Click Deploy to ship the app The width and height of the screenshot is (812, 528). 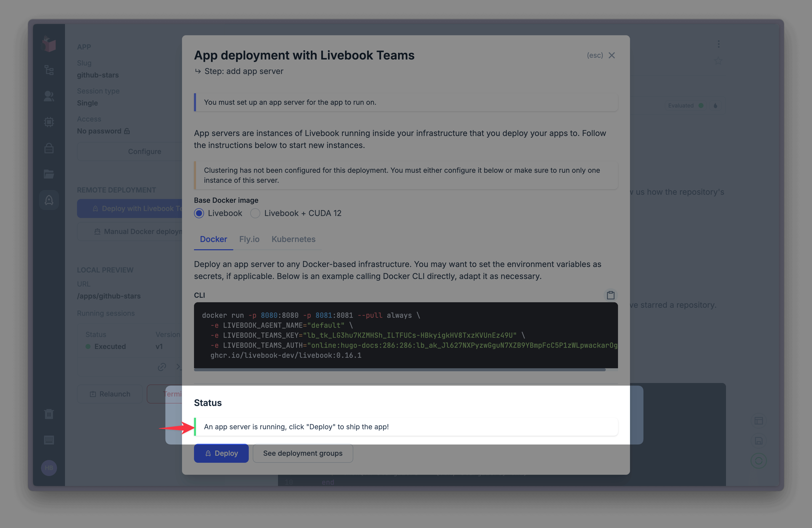point(221,453)
